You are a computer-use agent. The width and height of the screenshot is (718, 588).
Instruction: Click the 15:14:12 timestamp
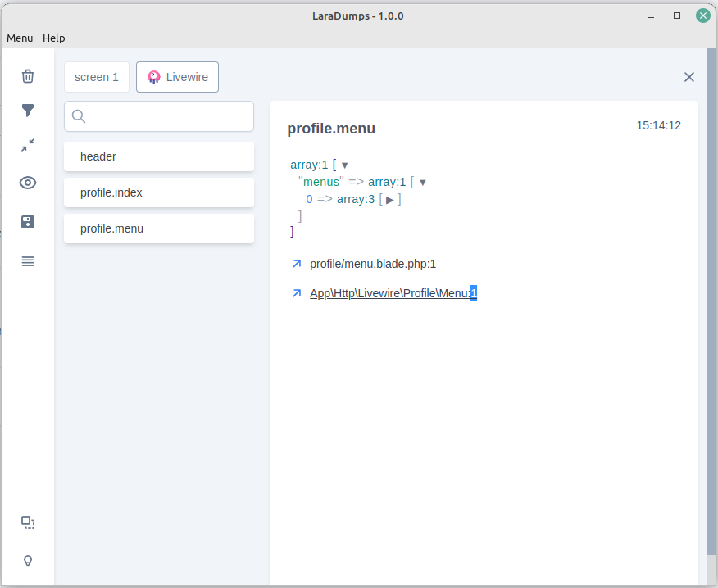658,125
